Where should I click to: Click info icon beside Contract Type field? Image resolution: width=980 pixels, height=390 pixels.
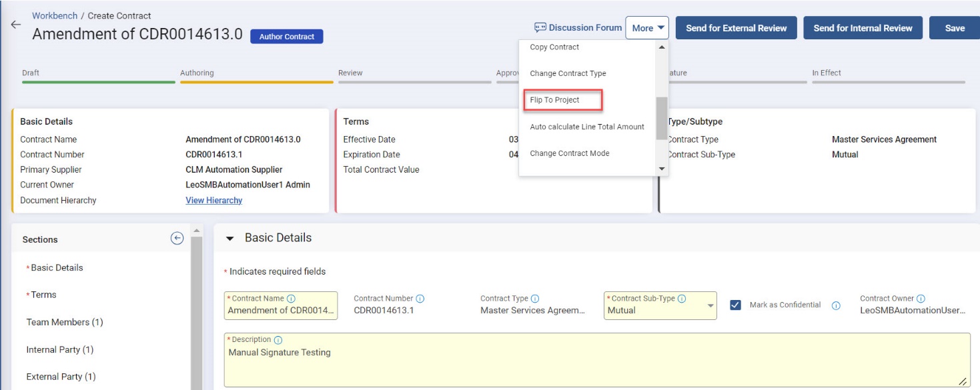[535, 299]
